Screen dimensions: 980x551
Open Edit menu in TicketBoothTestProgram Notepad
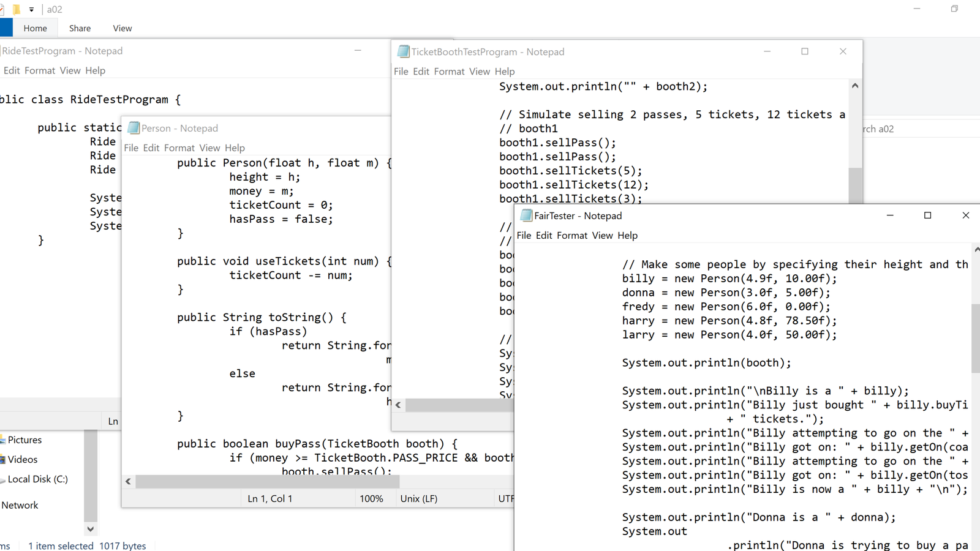(x=421, y=72)
